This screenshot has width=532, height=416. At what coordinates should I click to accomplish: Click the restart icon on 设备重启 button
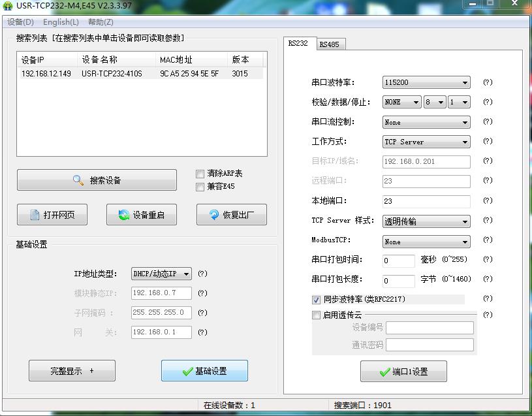pyautogui.click(x=123, y=215)
